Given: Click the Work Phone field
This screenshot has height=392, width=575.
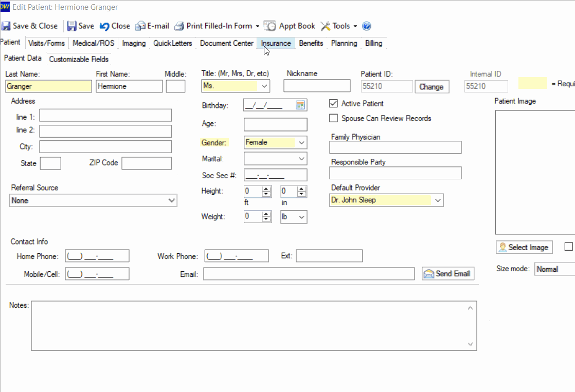Looking at the screenshot, I should pyautogui.click(x=237, y=256).
